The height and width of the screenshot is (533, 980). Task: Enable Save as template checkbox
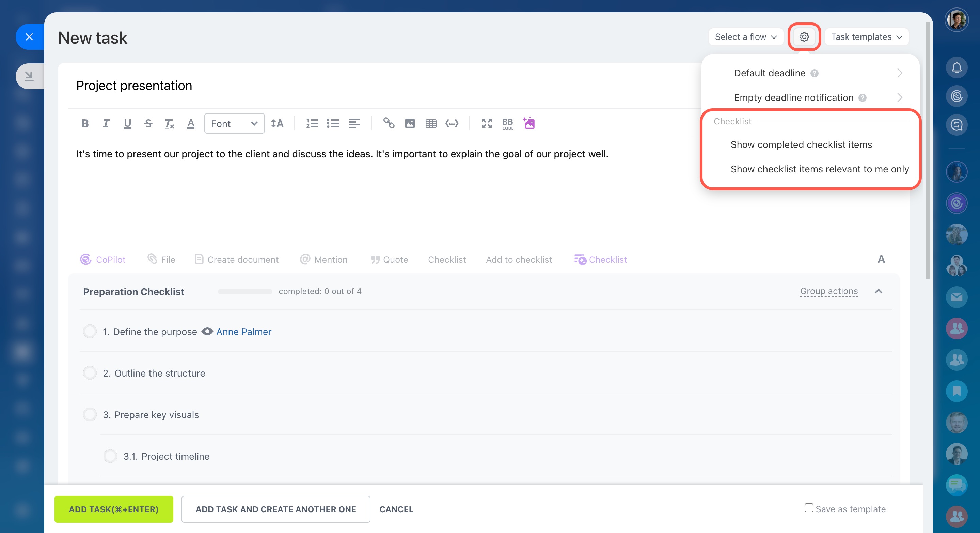[x=809, y=508]
